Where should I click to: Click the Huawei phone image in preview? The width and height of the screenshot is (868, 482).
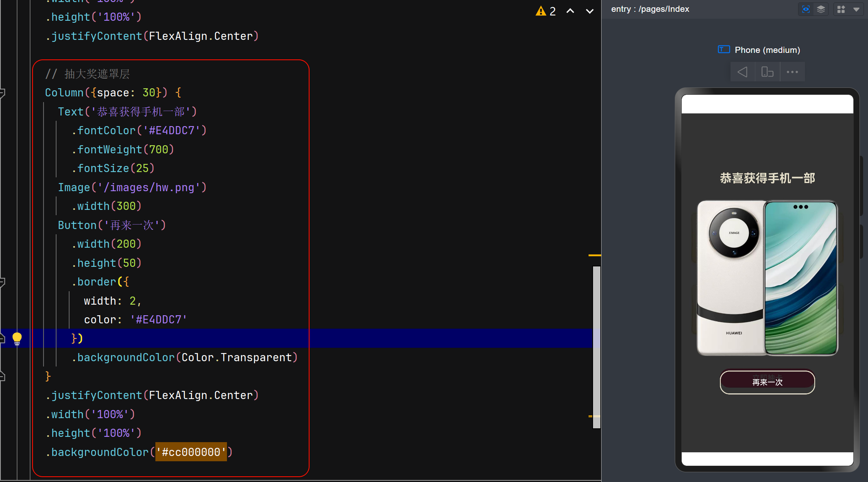click(767, 278)
